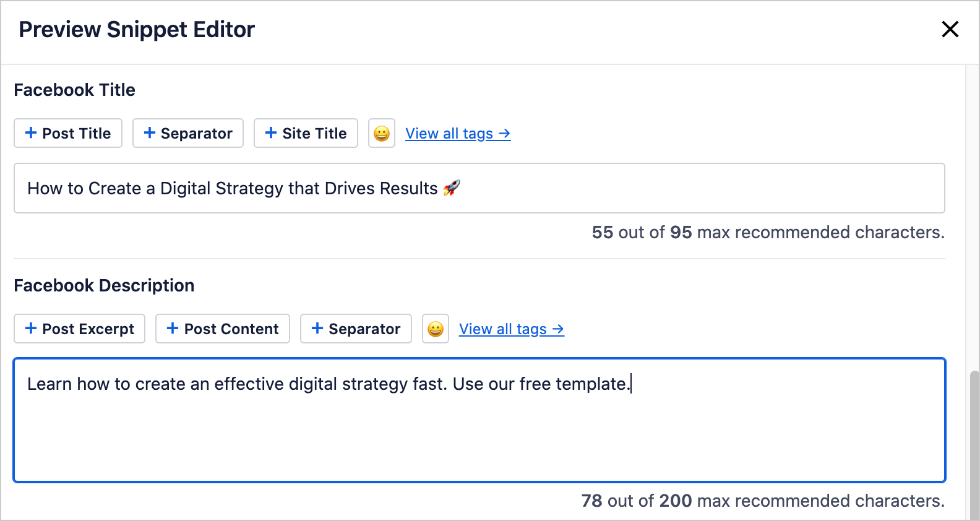Click plus icon on Site Title tag
Viewport: 980px width, 521px height.
[271, 132]
